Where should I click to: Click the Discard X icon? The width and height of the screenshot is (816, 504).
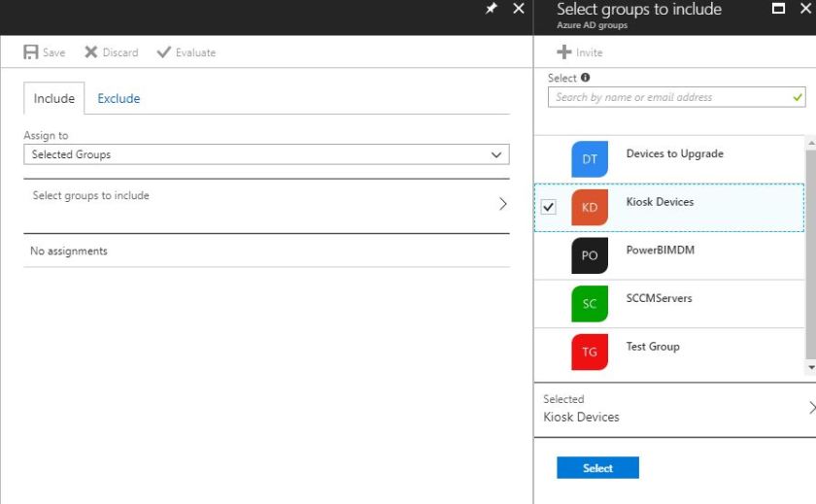[x=91, y=52]
